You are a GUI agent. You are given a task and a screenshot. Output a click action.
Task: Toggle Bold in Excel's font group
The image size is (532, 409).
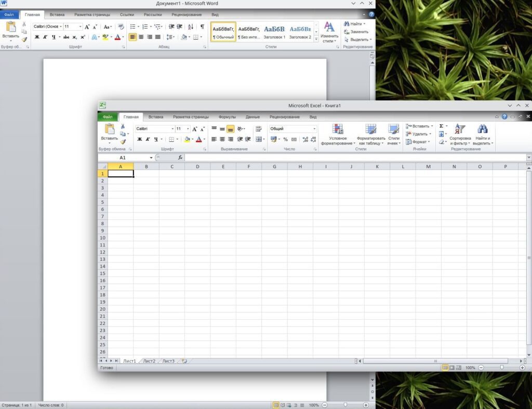[139, 139]
